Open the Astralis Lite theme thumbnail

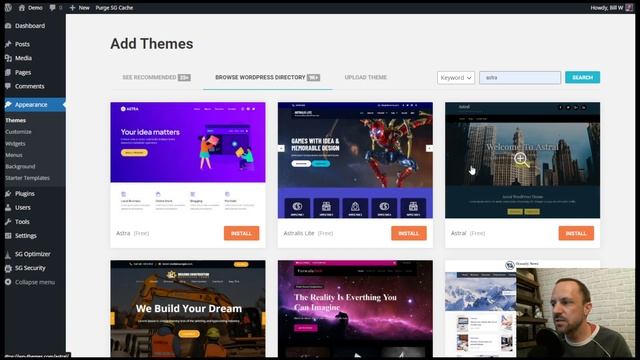pyautogui.click(x=355, y=160)
